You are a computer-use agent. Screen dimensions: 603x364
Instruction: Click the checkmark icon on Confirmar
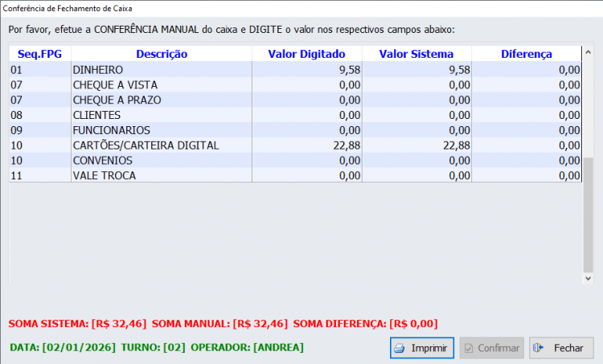click(469, 348)
